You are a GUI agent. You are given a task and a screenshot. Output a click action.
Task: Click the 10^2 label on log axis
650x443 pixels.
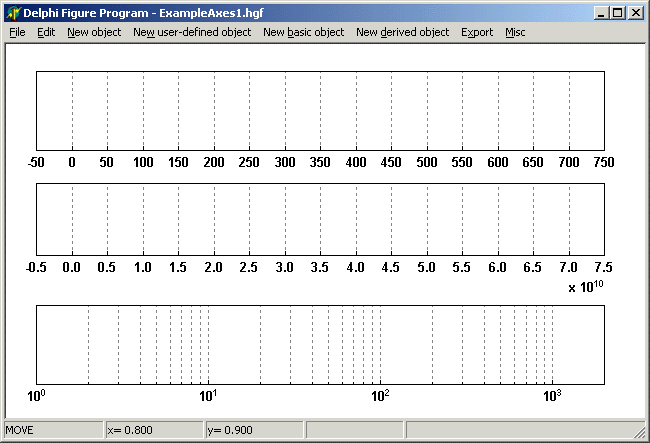(x=380, y=396)
